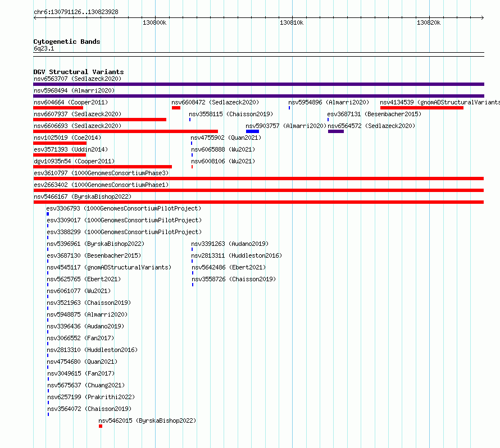Click the 130820k ruler tick label
Viewport: 500px width, 448px height.
click(x=429, y=22)
